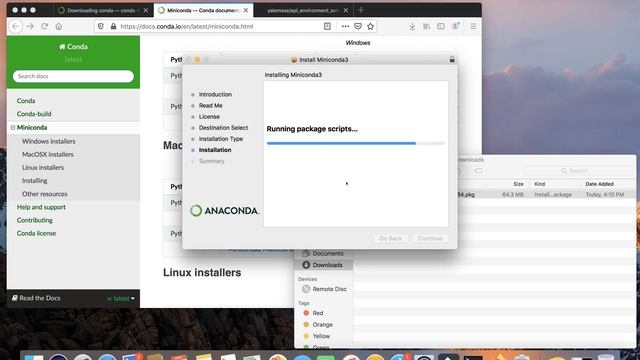Select the Orange tag in Finder
The width and height of the screenshot is (640, 360).
click(318, 324)
